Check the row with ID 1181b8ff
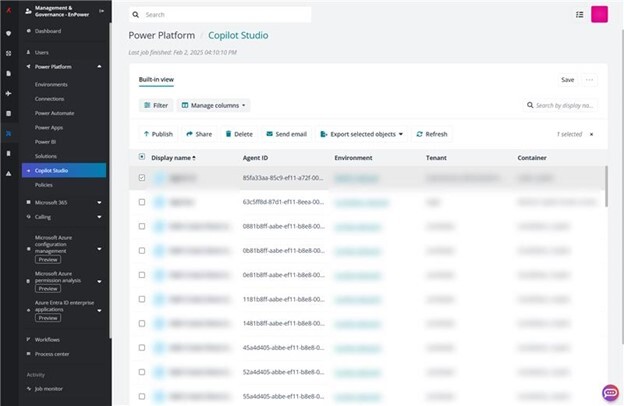624x406 pixels. coord(142,299)
